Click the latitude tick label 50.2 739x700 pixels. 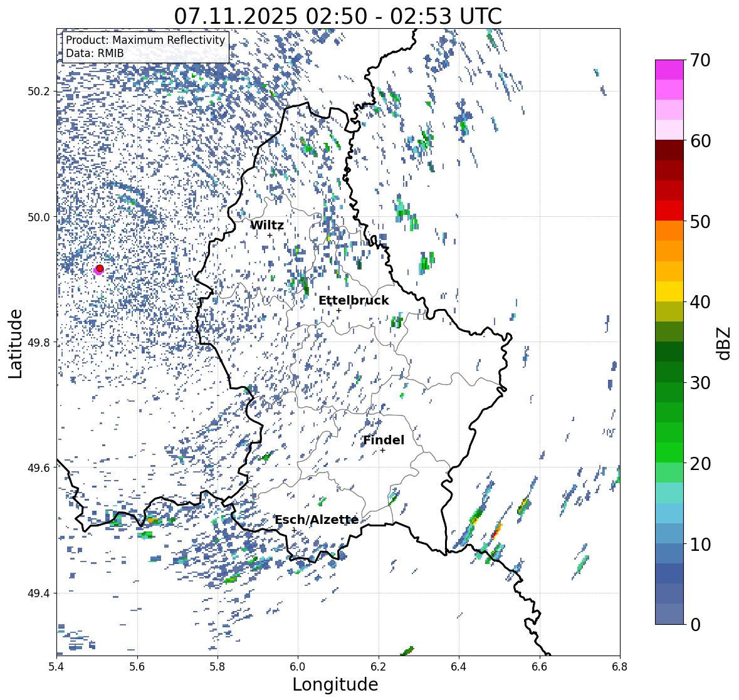39,91
